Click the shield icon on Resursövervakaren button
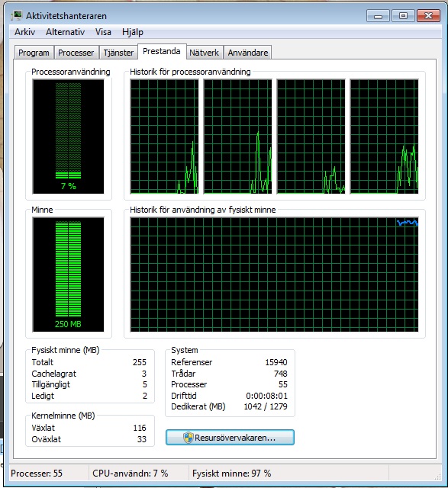 (x=189, y=438)
